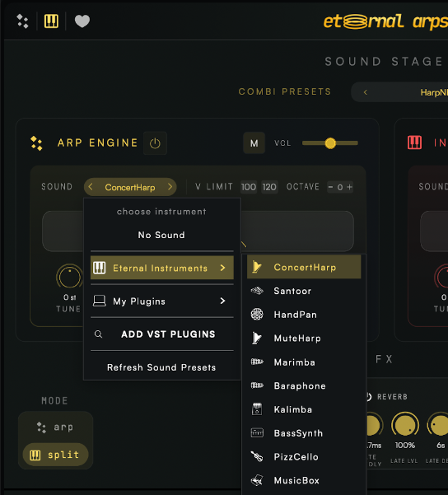448x495 pixels.
Task: Select the MusicBox instrument
Action: (x=304, y=480)
